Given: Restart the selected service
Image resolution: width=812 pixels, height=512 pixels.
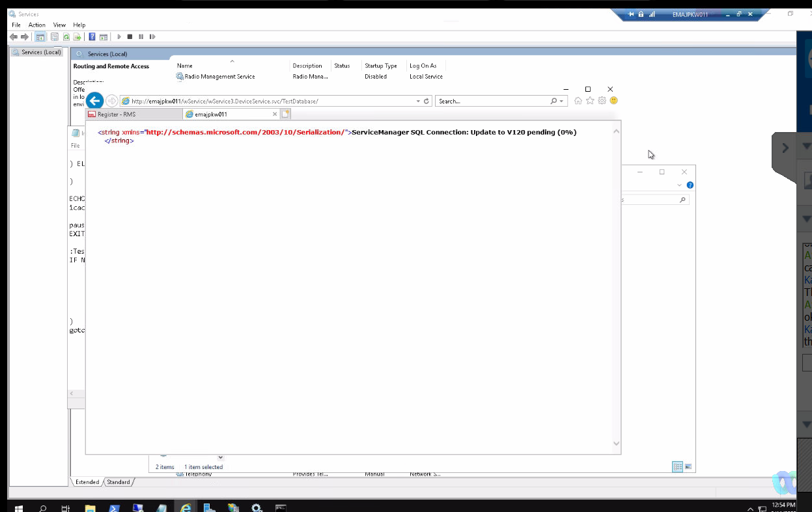Looking at the screenshot, I should coord(152,37).
